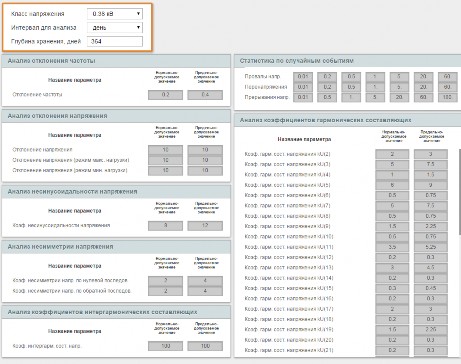Click normal value for Коэф. интергарм. сост. напр.

click(x=165, y=346)
